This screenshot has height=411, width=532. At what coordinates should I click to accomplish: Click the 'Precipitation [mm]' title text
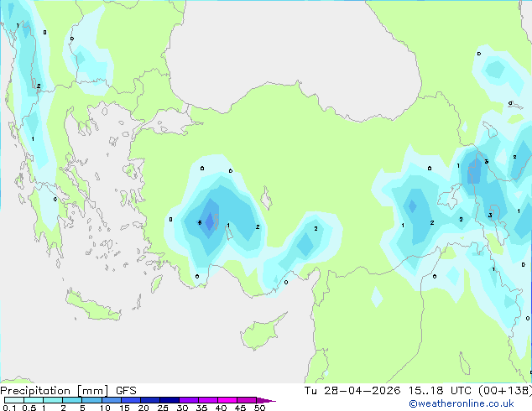pyautogui.click(x=55, y=391)
